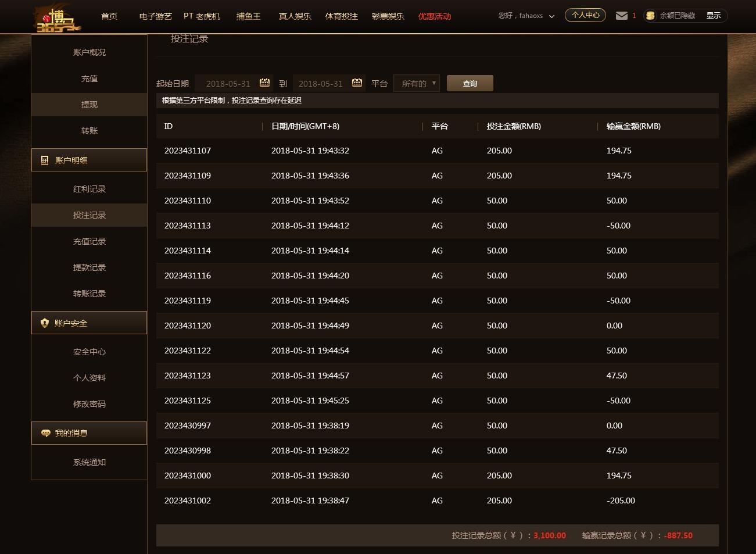
Task: Click the gold coins balance icon
Action: point(650,16)
